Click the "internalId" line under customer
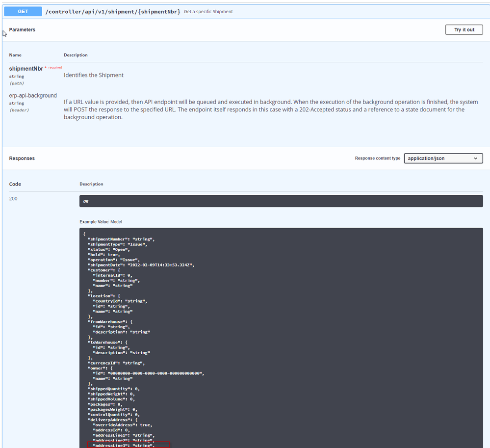490x448 pixels. [112, 275]
